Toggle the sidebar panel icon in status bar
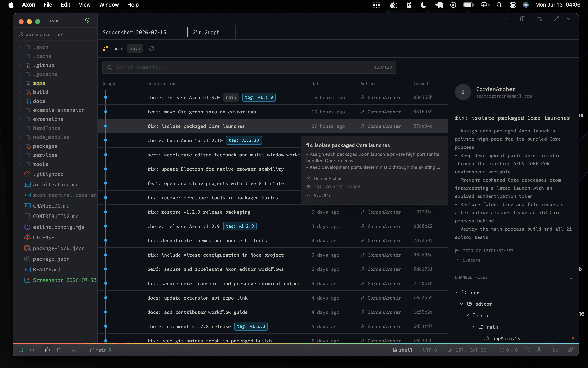The height and width of the screenshot is (368, 588). pos(21,350)
